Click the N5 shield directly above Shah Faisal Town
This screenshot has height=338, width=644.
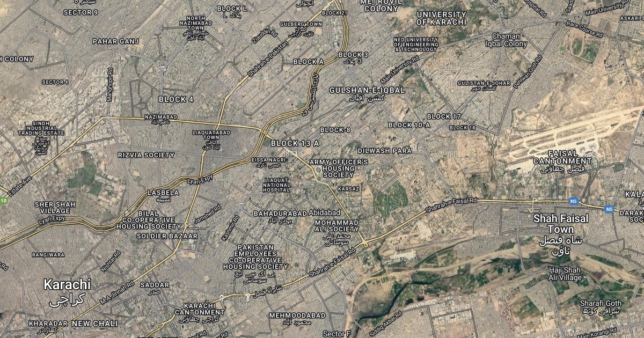coord(573,201)
